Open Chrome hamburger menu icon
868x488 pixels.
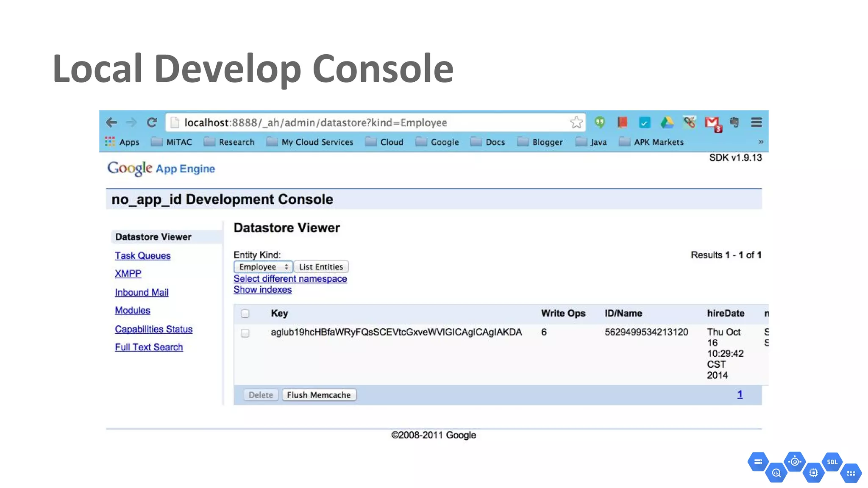click(x=757, y=122)
